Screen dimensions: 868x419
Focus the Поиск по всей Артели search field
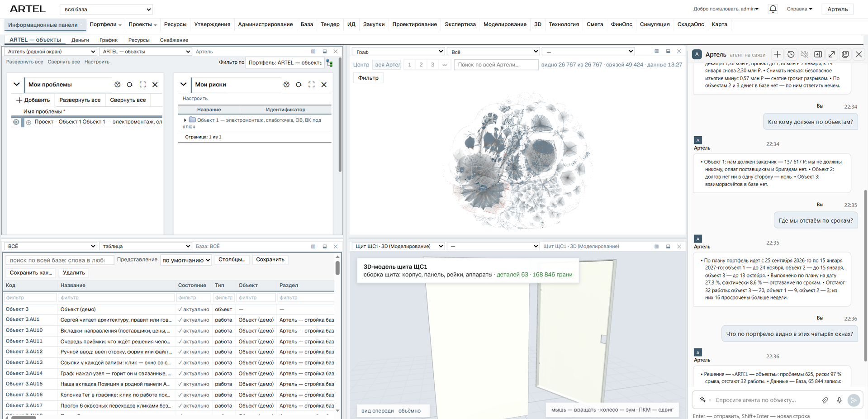[496, 65]
